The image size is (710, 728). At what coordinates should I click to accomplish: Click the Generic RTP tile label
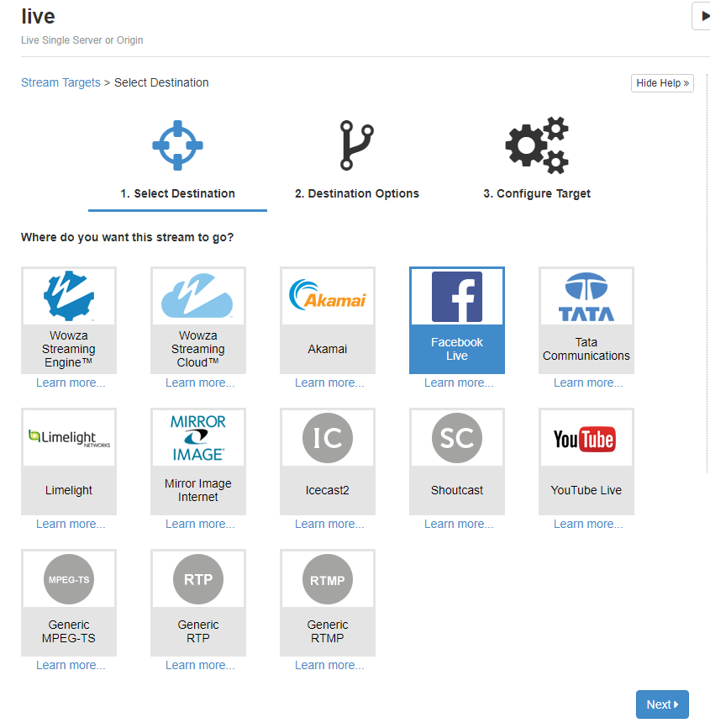(198, 631)
